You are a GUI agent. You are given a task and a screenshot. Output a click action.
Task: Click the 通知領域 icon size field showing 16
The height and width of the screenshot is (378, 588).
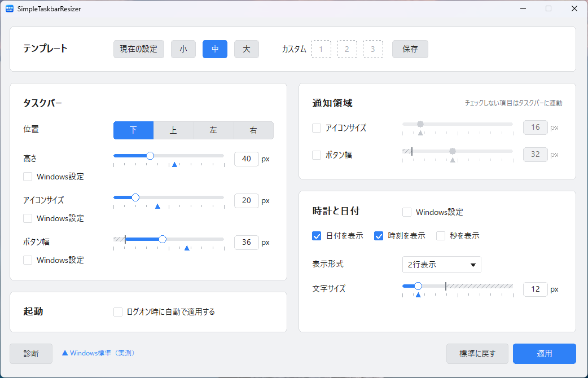[x=535, y=128]
